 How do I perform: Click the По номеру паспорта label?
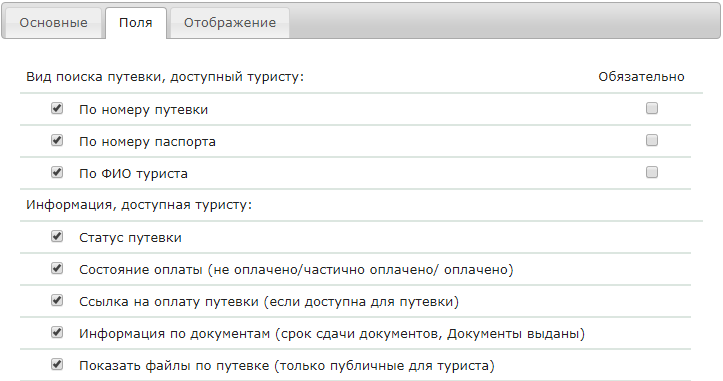(147, 142)
